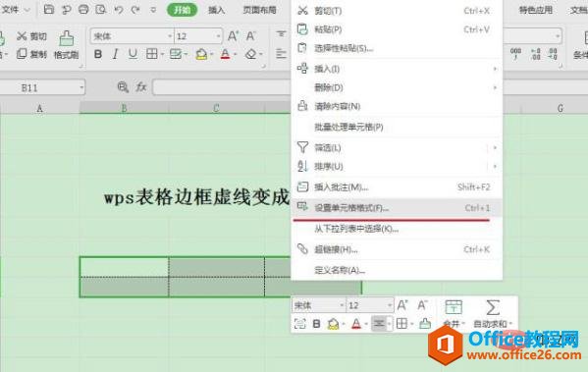Choose 插入批注(M) in the context menu
Screen dimensions: 588x372
point(397,186)
